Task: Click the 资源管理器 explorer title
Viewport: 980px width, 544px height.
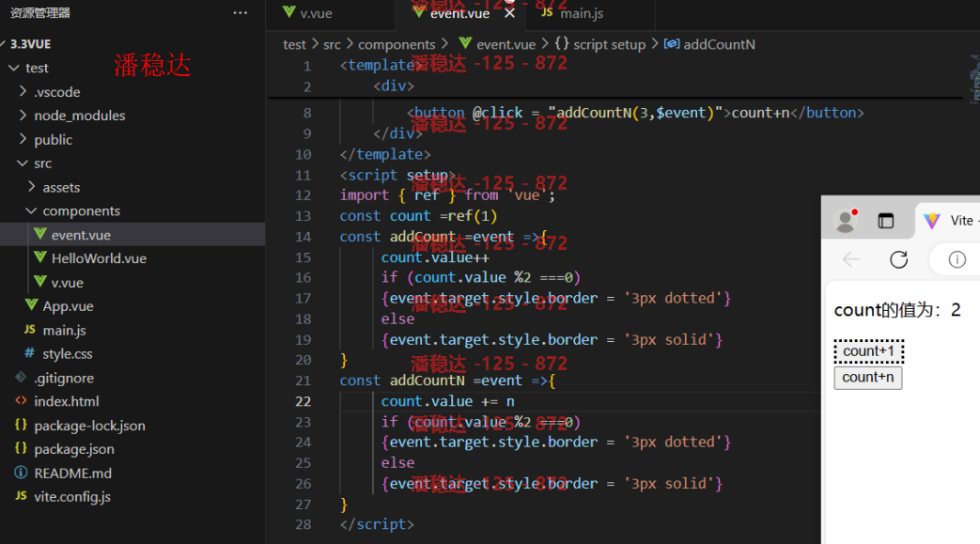Action: coord(40,12)
